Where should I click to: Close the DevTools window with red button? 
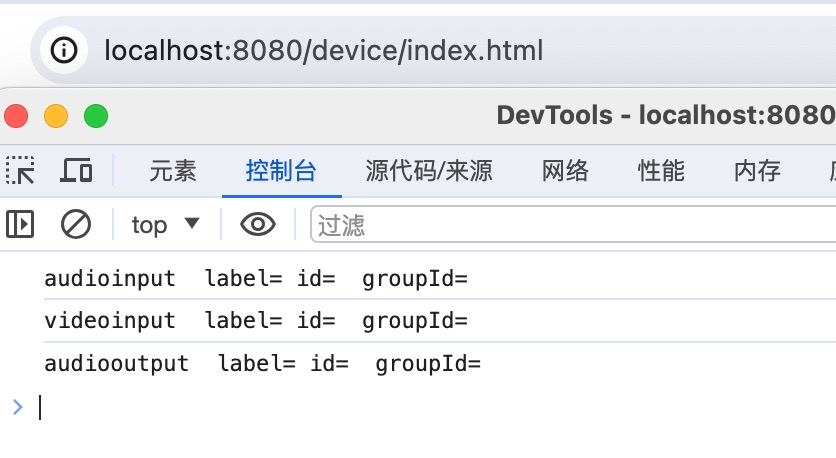16,116
